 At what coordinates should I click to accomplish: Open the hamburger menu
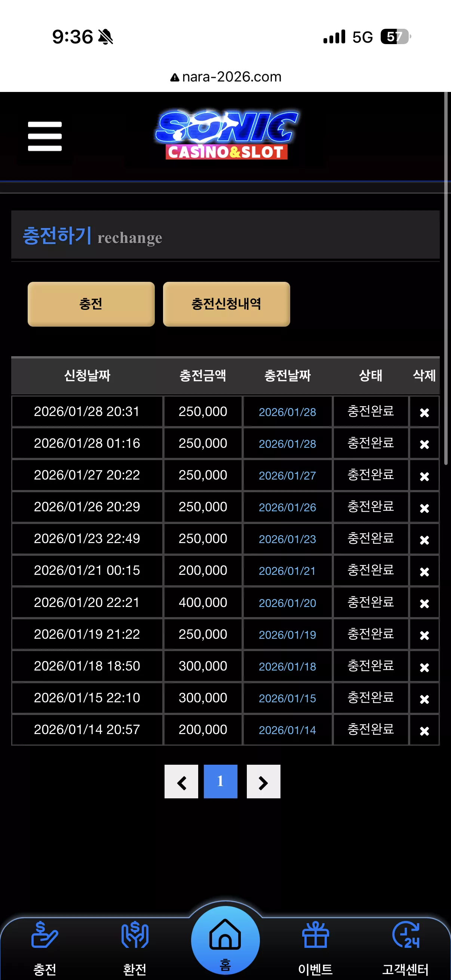point(45,136)
